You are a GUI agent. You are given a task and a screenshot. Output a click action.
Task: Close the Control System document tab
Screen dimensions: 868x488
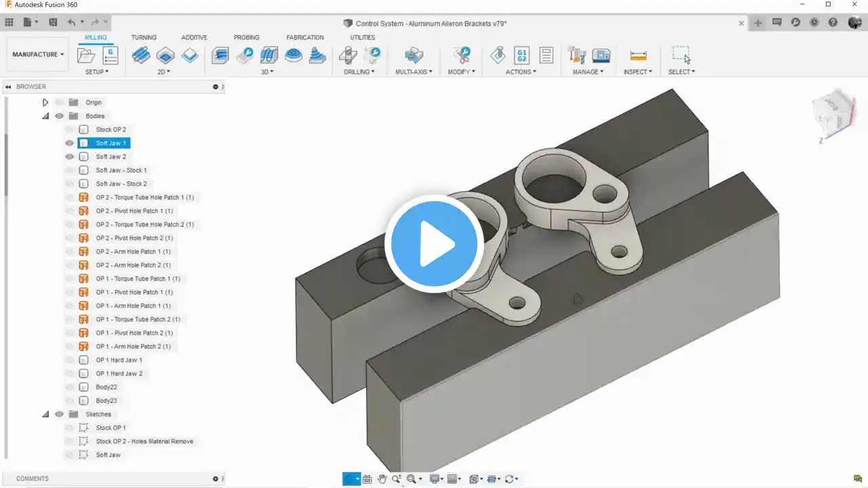click(x=741, y=23)
